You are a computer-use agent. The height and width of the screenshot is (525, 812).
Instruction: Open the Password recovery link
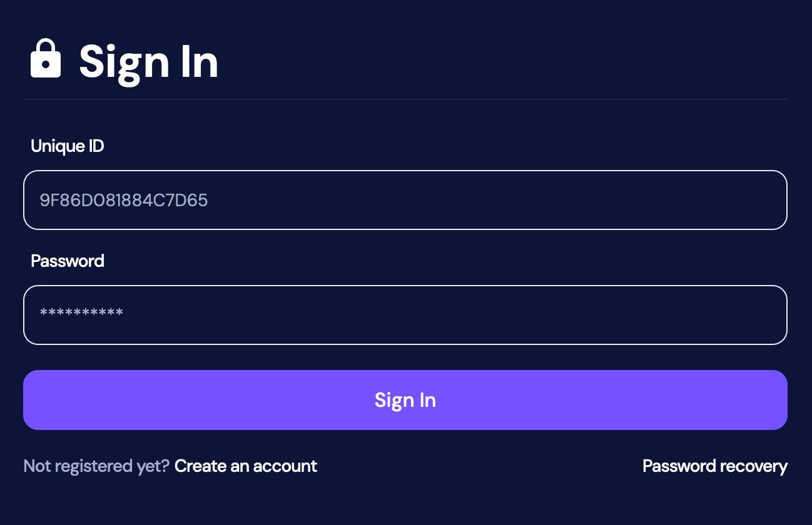[714, 466]
